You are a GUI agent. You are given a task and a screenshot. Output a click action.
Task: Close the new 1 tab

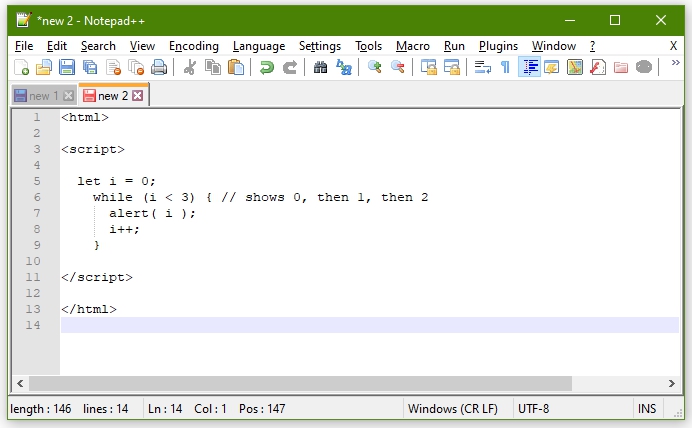68,96
